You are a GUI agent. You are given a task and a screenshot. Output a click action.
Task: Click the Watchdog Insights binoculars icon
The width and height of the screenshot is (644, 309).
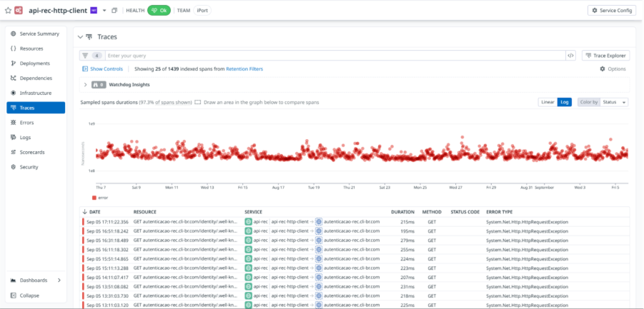pyautogui.click(x=95, y=85)
